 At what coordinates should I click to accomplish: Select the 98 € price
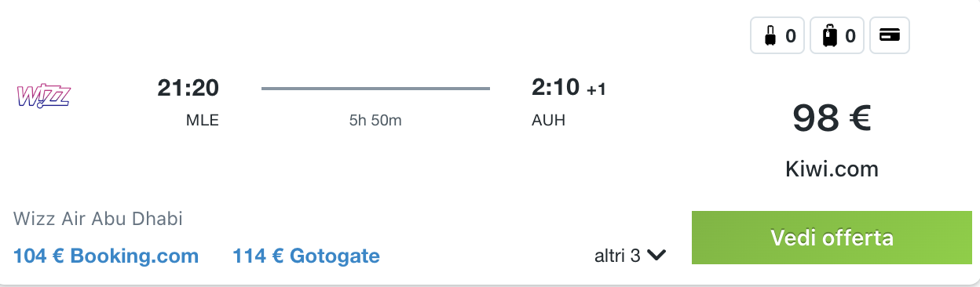[x=832, y=118]
